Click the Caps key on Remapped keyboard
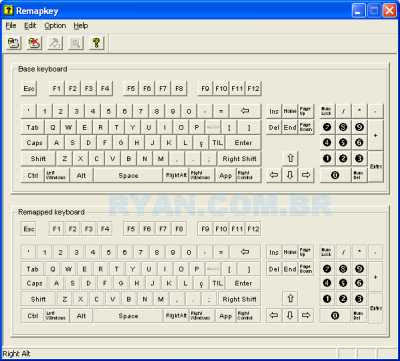The width and height of the screenshot is (400, 361). [x=34, y=284]
